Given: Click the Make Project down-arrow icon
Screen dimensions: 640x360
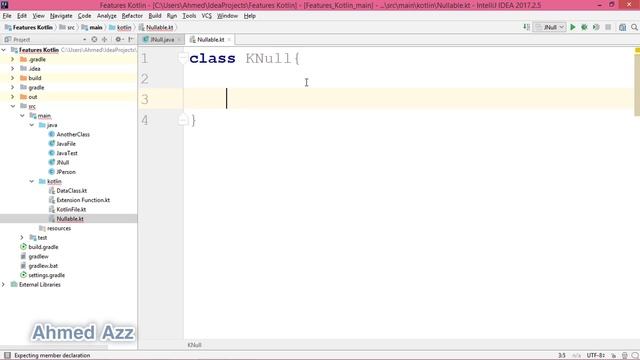Looking at the screenshot, I should [x=527, y=27].
